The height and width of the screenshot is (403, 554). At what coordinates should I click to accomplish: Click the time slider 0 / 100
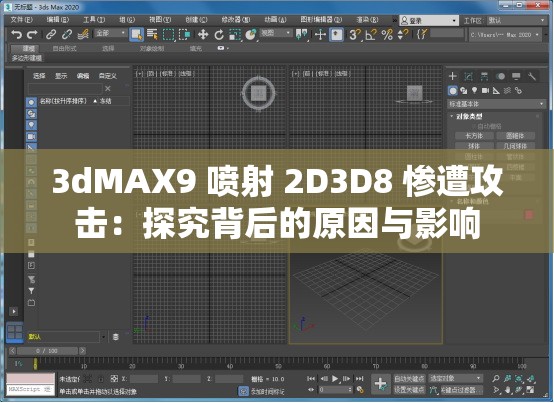(x=47, y=351)
